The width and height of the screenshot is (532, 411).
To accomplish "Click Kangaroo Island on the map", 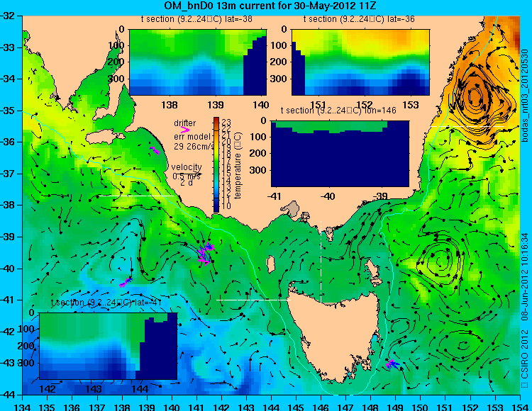I will tap(105, 137).
